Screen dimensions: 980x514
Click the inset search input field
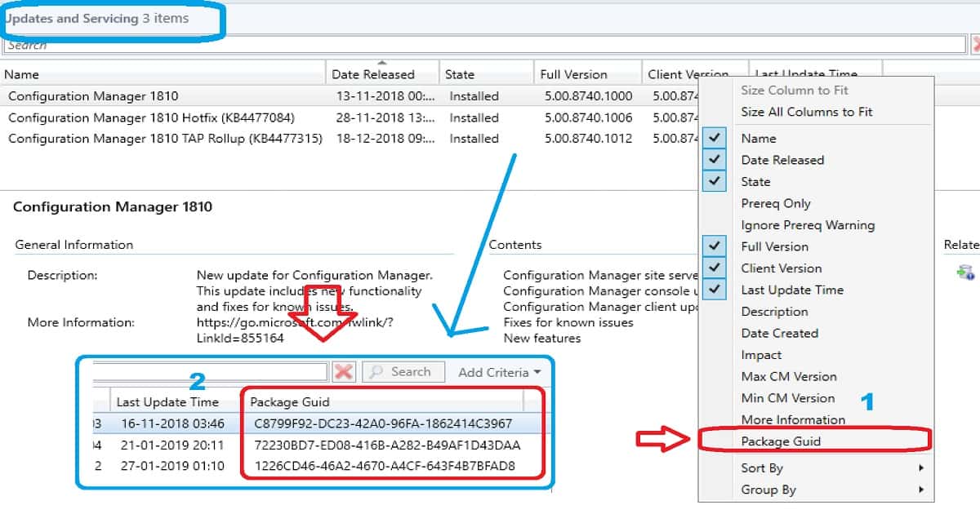click(x=211, y=372)
